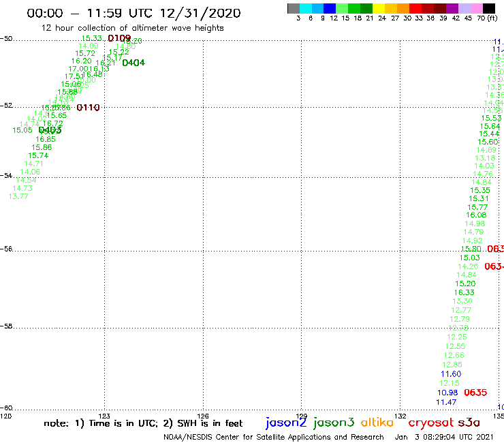Click the 's3a' satellite label
This screenshot has height=443, width=504.
point(469,423)
